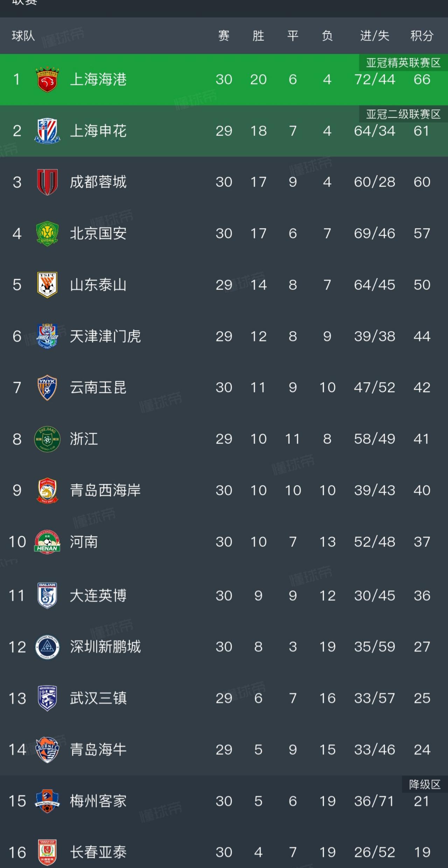This screenshot has height=868, width=448.
Task: Click the Yunnan Yukun (云南玉昆) shield icon
Action: [x=47, y=387]
